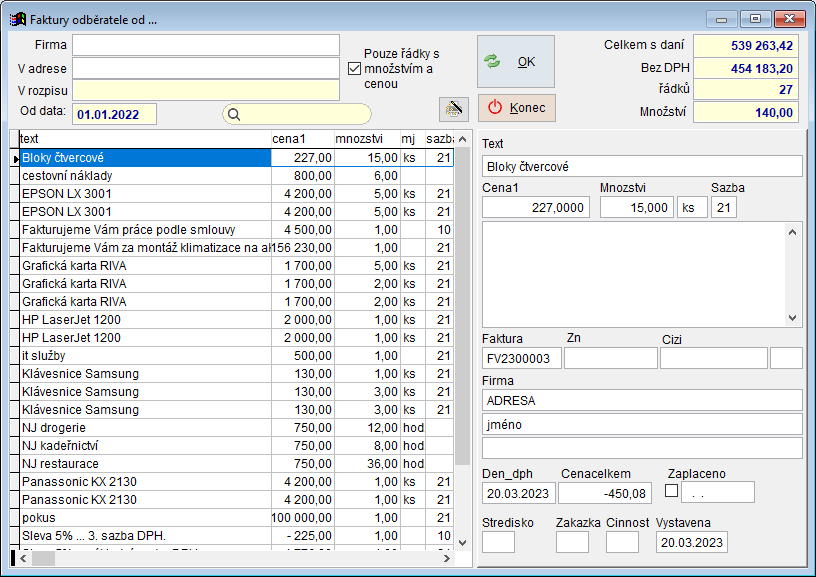Click the magnifier icon in search box
The width and height of the screenshot is (816, 577).
pyautogui.click(x=234, y=114)
